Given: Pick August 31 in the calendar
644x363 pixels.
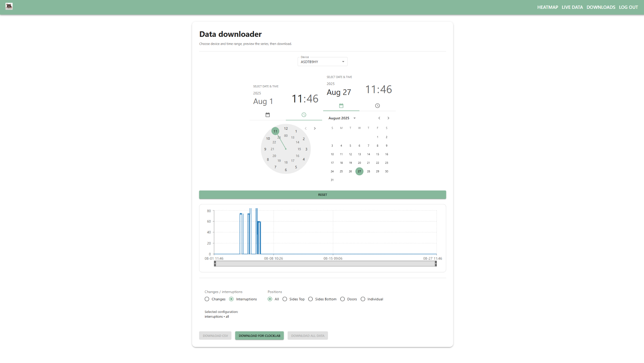Looking at the screenshot, I should 332,180.
